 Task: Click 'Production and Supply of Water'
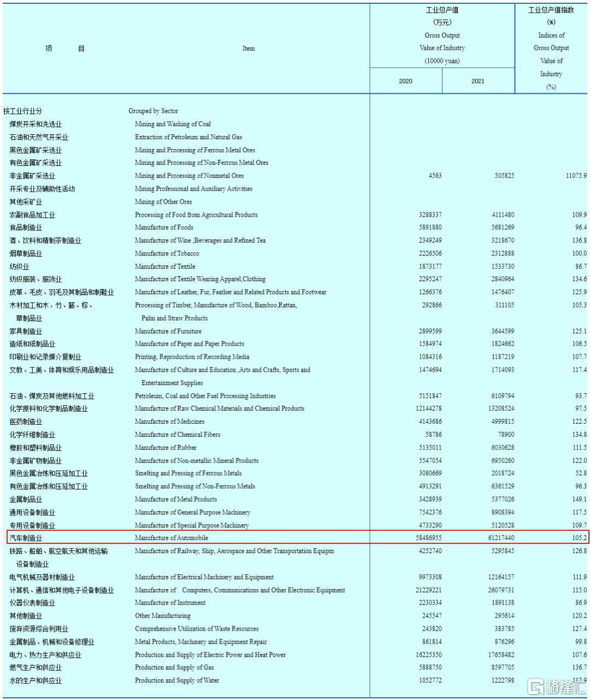177,681
